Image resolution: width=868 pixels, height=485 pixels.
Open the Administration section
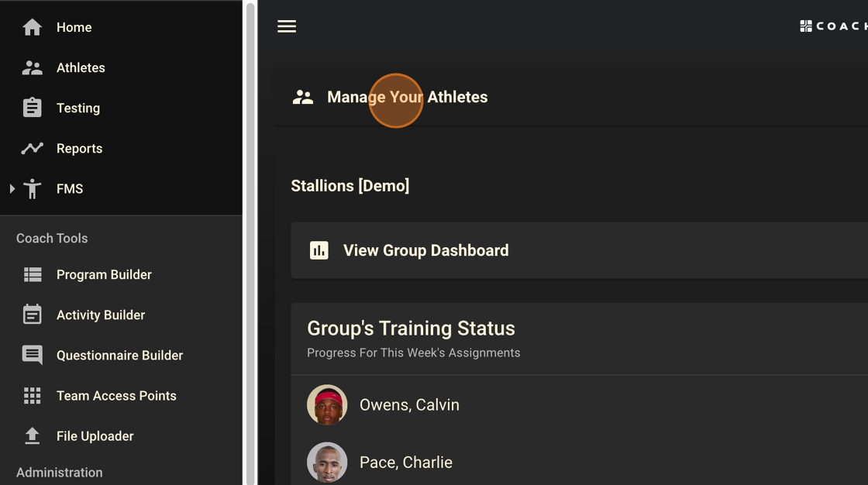pos(58,473)
